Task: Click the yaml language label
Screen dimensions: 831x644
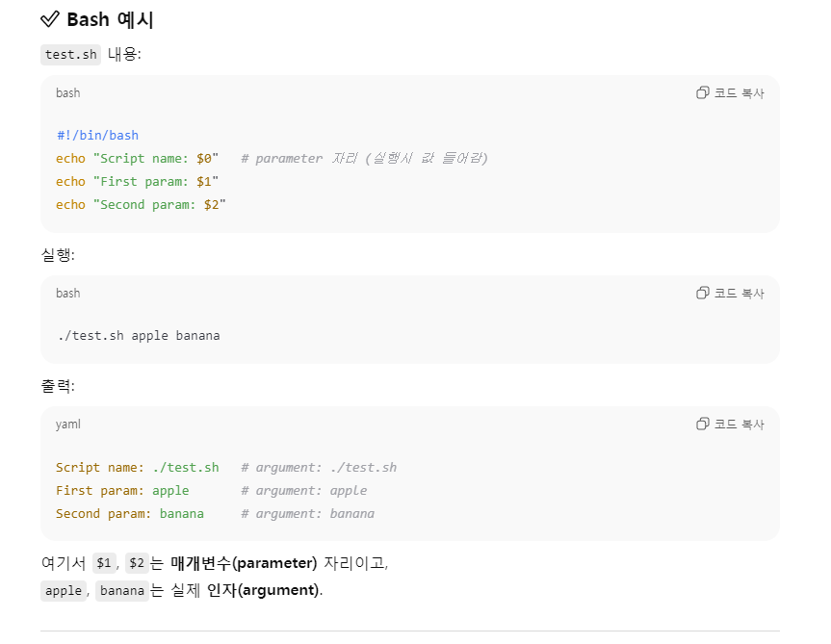Action: (67, 425)
